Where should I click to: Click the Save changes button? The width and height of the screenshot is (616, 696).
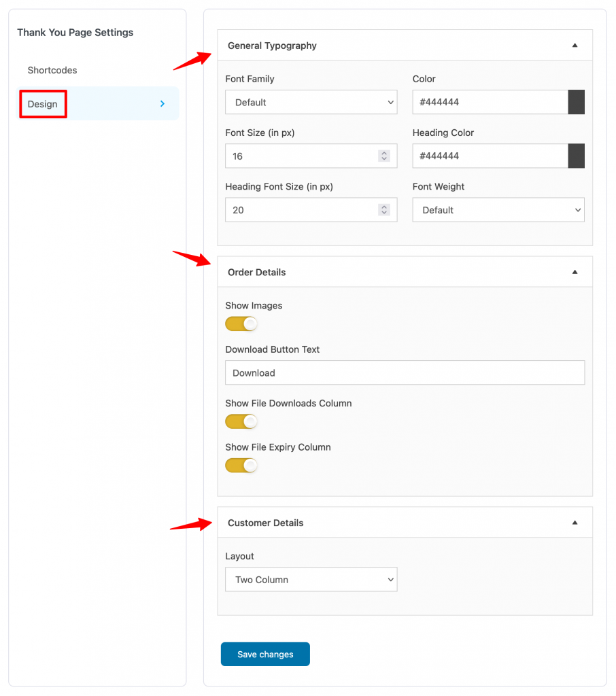point(265,654)
